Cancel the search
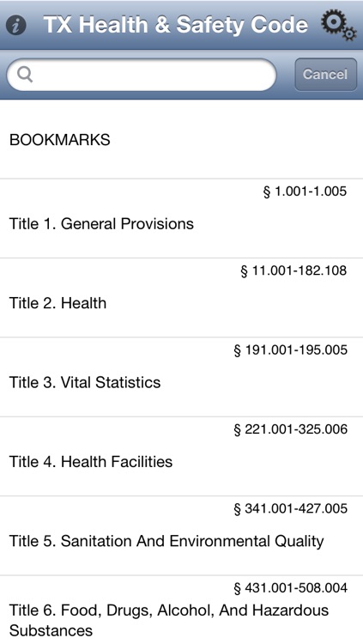 coord(325,75)
